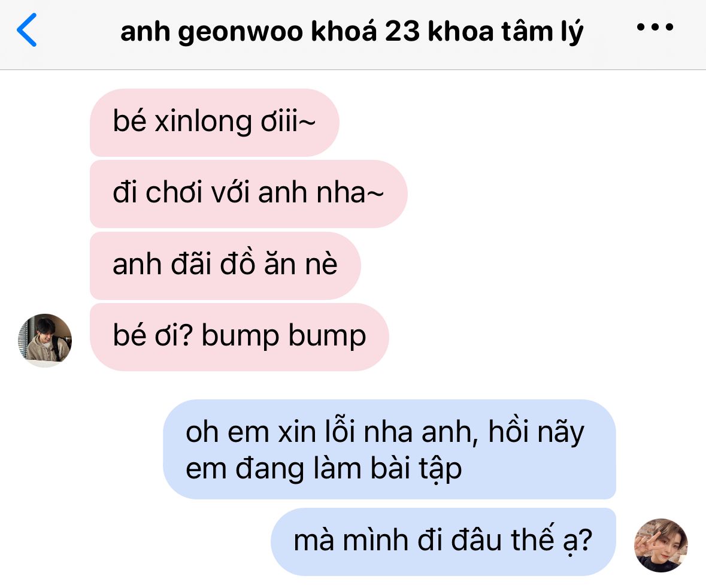Click the word "nha~" in the second pink bubble

(x=350, y=193)
